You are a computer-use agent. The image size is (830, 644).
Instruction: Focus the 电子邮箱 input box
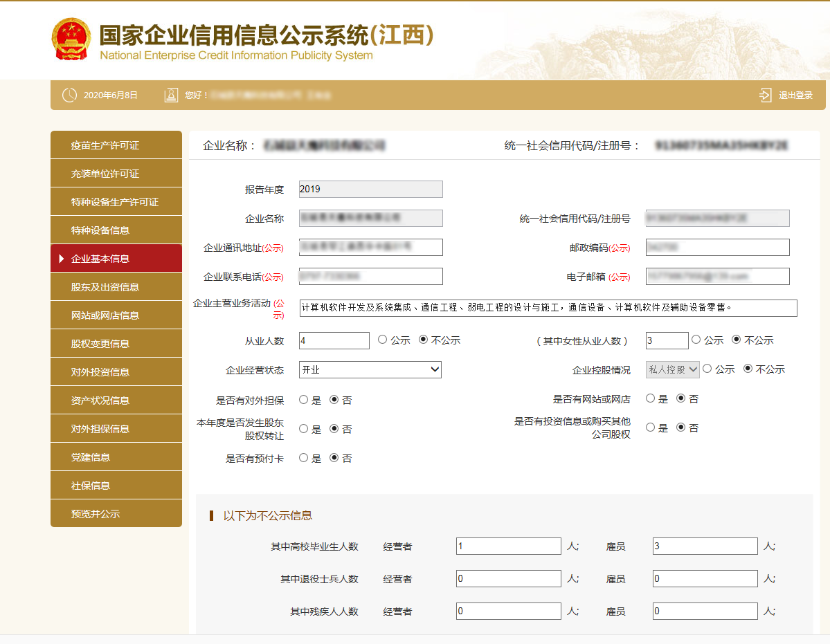point(717,276)
